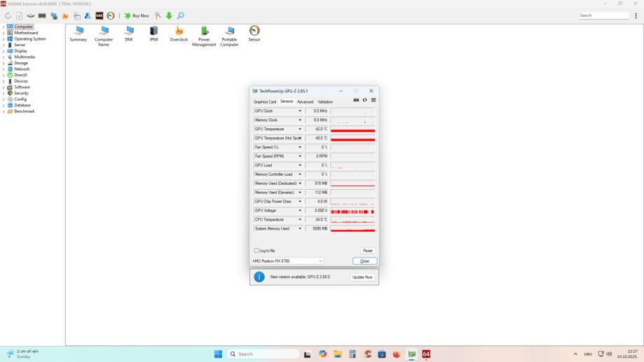The width and height of the screenshot is (644, 362).
Task: Click the Buy Now toolbar button
Action: (137, 15)
